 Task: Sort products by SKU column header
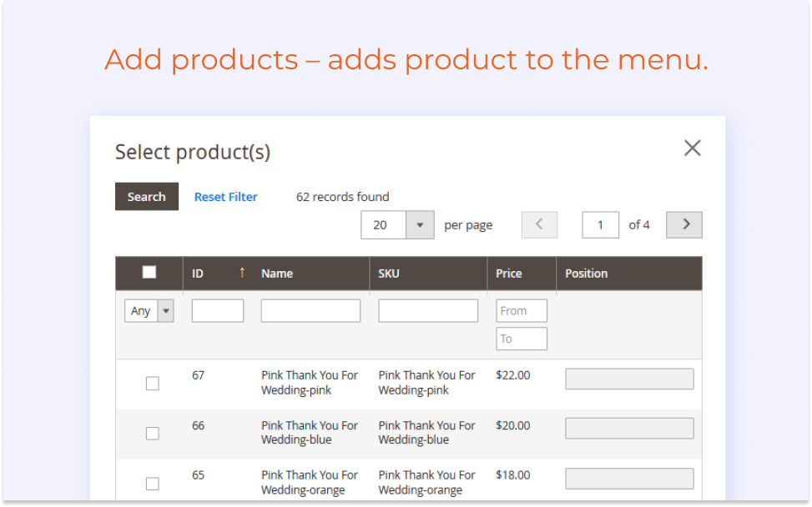pos(388,274)
